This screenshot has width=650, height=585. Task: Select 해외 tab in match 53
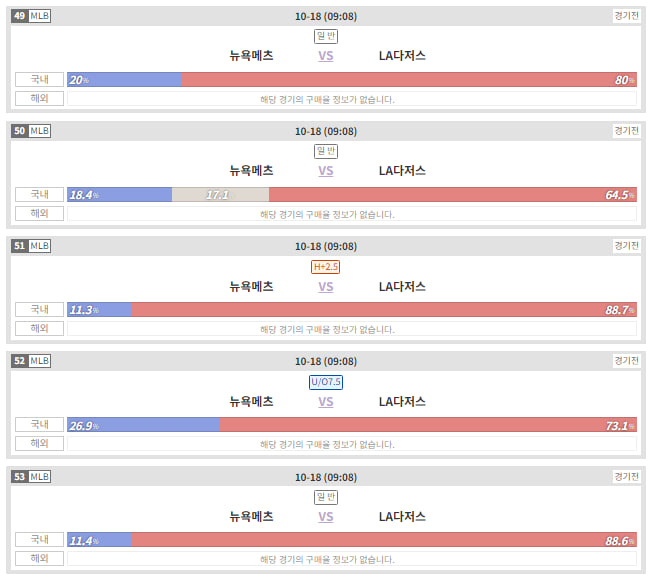pos(39,558)
